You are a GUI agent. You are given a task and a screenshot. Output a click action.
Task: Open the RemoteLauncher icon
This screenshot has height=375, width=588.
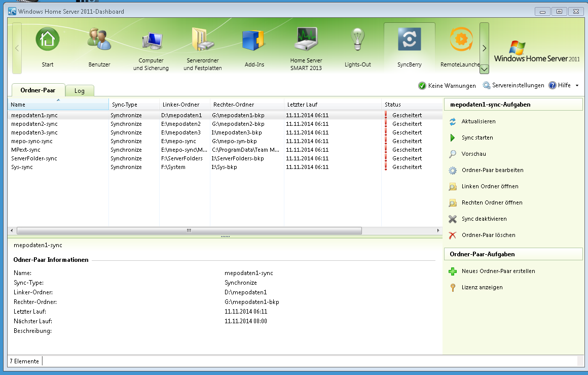point(460,41)
